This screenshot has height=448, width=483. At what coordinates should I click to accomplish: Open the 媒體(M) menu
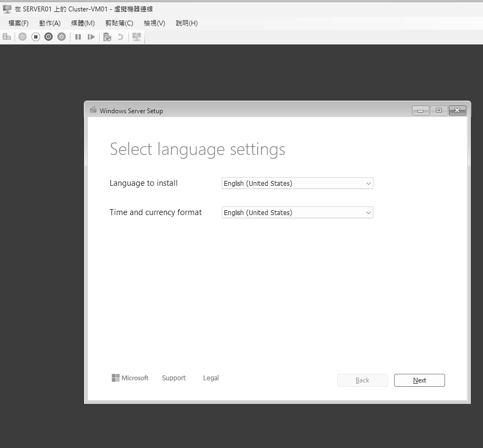click(x=83, y=23)
